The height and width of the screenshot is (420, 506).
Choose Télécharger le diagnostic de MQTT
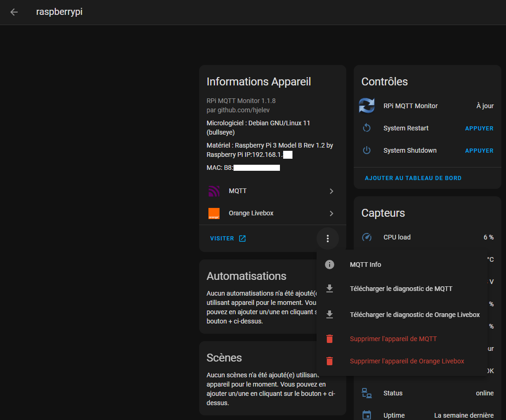401,289
